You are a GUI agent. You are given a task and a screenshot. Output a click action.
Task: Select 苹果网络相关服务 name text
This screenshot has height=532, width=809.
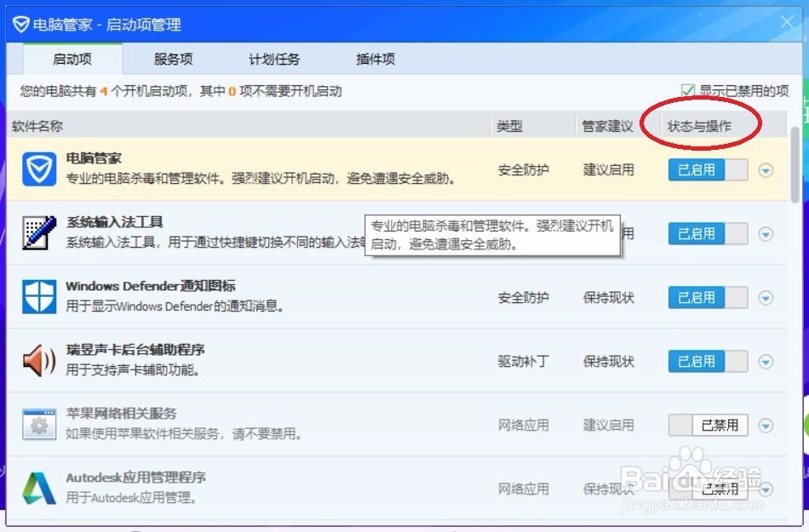tap(121, 414)
